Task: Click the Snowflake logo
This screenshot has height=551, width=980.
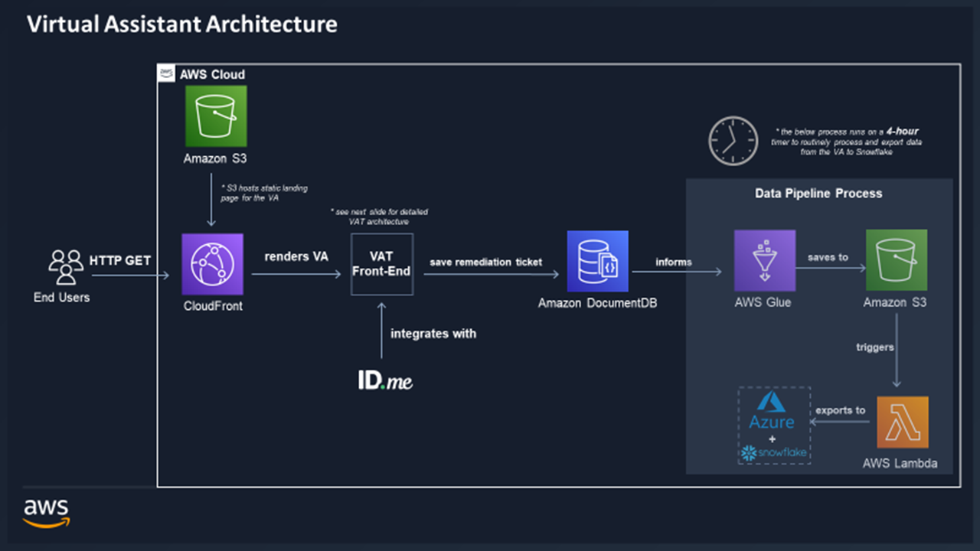Action: tap(773, 453)
